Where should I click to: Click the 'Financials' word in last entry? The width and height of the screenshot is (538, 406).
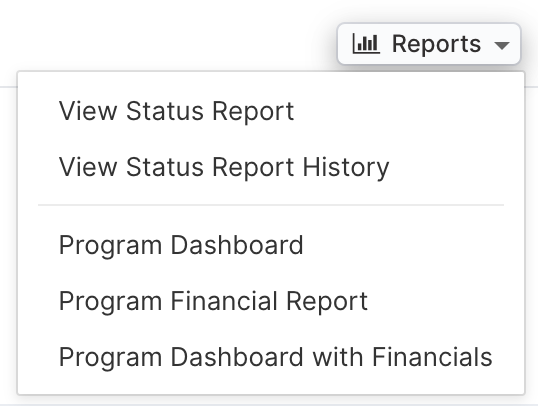pos(432,357)
